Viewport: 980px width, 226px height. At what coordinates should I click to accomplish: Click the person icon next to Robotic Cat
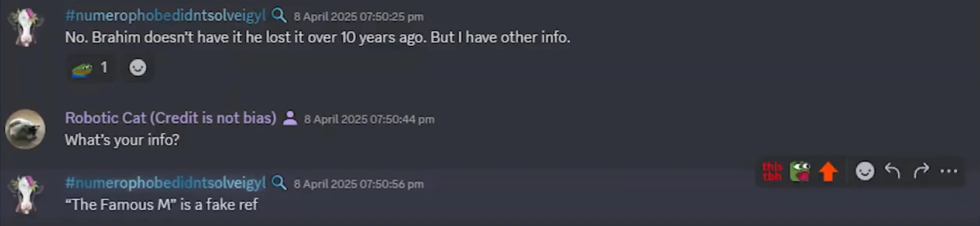pyautogui.click(x=290, y=118)
